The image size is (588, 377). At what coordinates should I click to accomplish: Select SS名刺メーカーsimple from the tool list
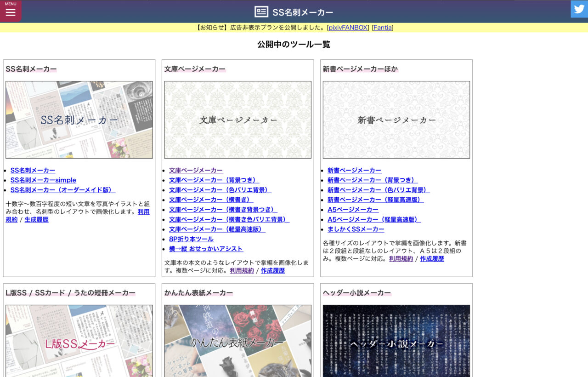pos(43,180)
